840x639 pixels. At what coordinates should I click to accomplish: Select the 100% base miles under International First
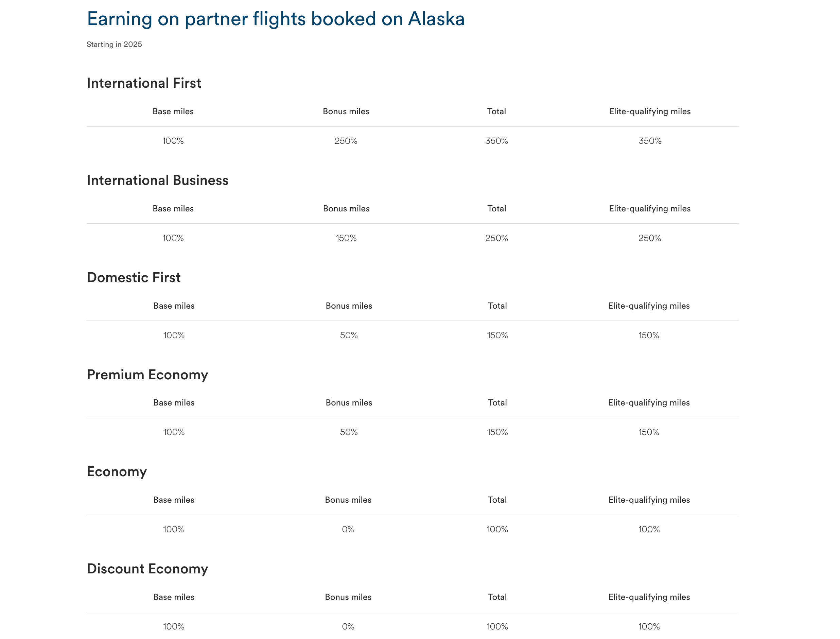[x=173, y=141]
